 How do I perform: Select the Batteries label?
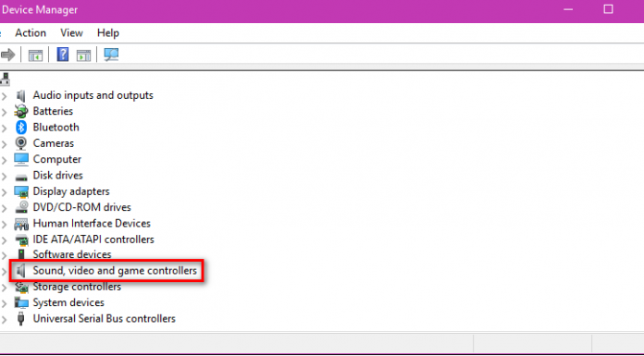(53, 111)
